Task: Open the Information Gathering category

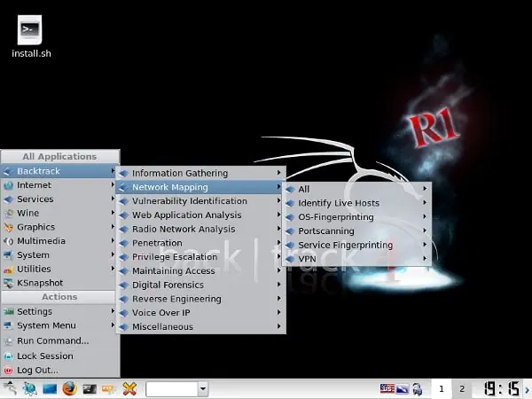Action: [x=201, y=173]
